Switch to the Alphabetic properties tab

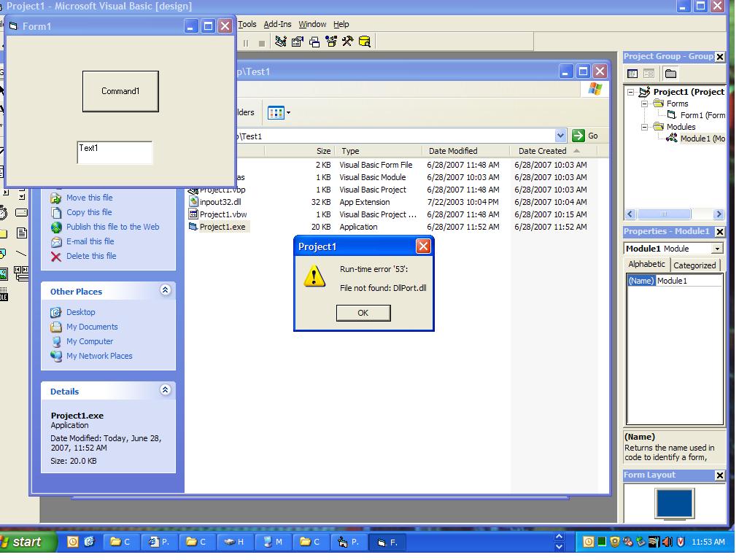click(646, 264)
